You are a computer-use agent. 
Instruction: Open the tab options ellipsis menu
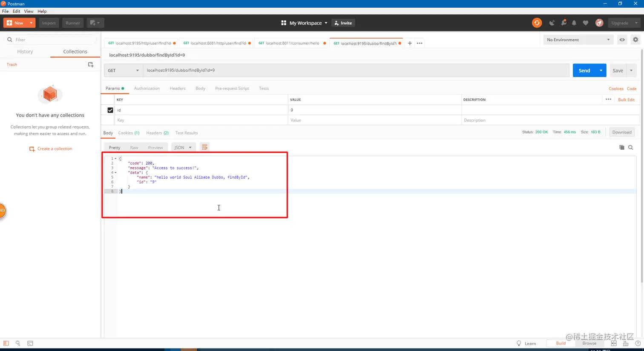coord(420,43)
